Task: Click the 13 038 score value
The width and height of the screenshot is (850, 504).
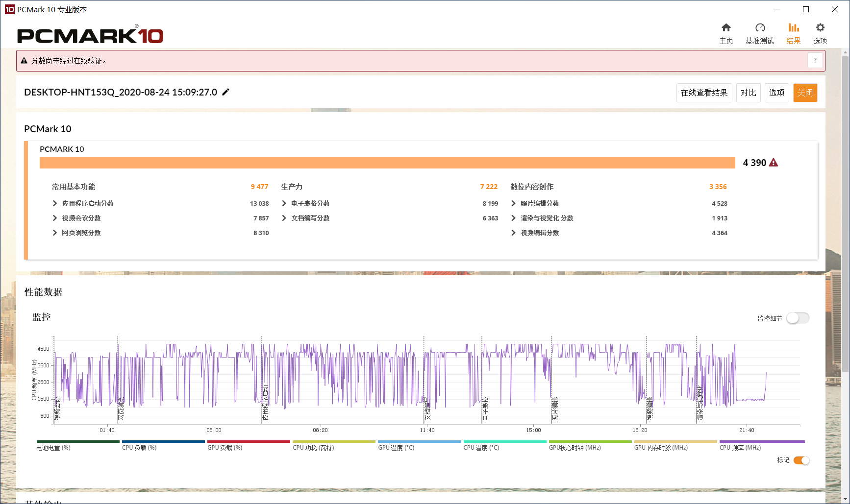Action: point(259,203)
